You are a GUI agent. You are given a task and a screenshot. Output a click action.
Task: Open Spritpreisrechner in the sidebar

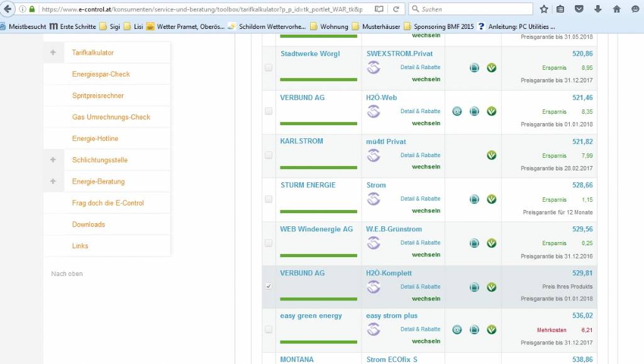pyautogui.click(x=97, y=96)
